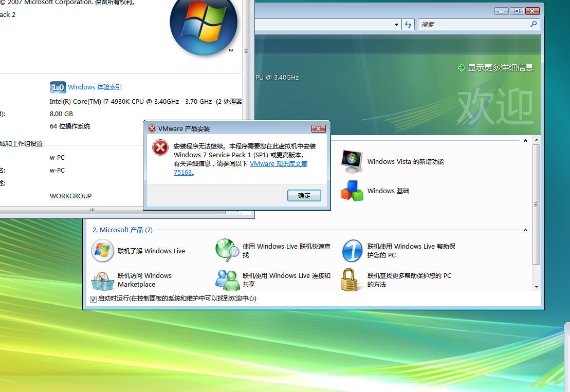
Task: Open the Windows 基础 colored cubes icon
Action: [x=352, y=191]
